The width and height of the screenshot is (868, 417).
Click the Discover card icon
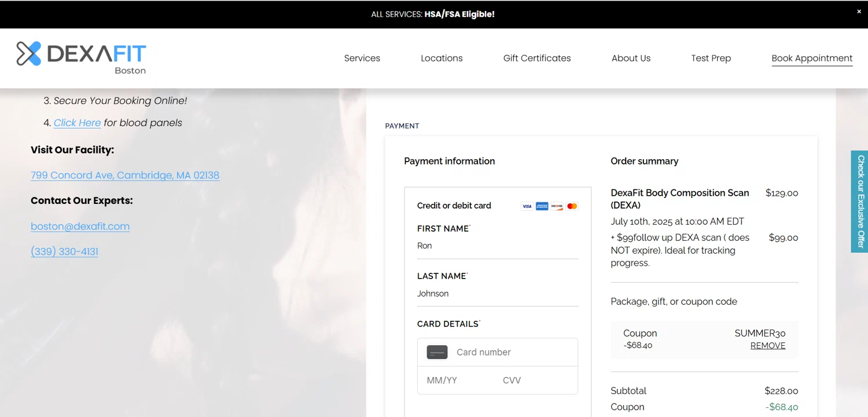click(557, 206)
